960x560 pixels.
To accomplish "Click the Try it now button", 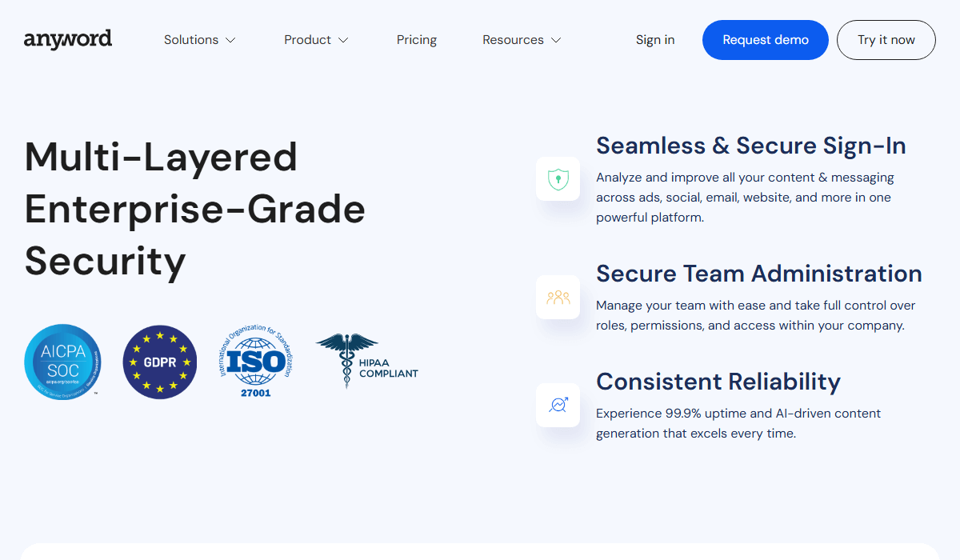I will coord(886,39).
